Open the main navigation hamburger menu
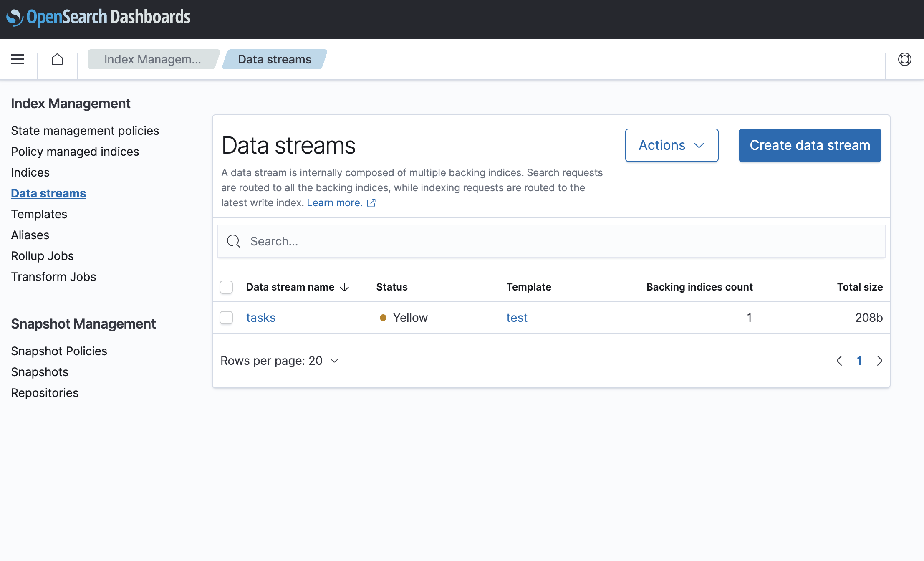Screen dimensions: 924x561 pyautogui.click(x=17, y=59)
